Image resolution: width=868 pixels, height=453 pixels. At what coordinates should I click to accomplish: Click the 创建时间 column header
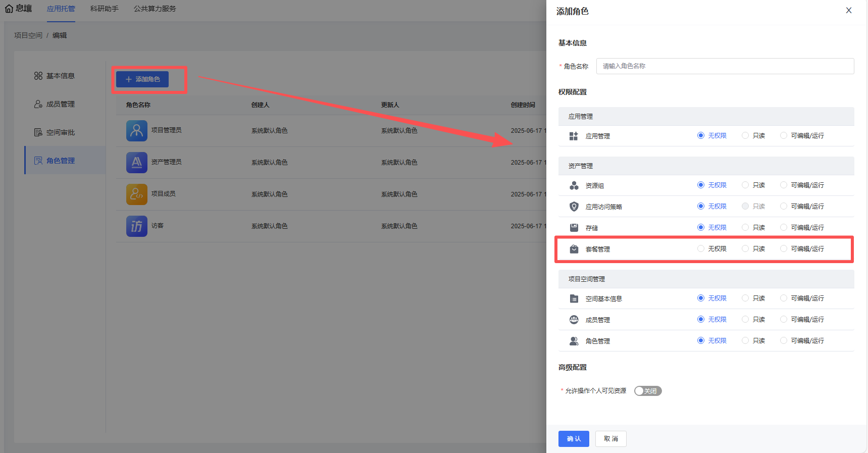pyautogui.click(x=523, y=105)
